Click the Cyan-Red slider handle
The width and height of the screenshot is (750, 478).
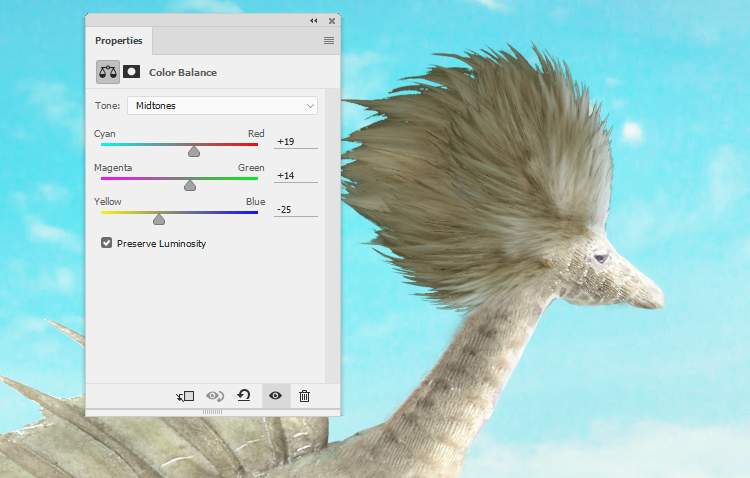point(194,151)
